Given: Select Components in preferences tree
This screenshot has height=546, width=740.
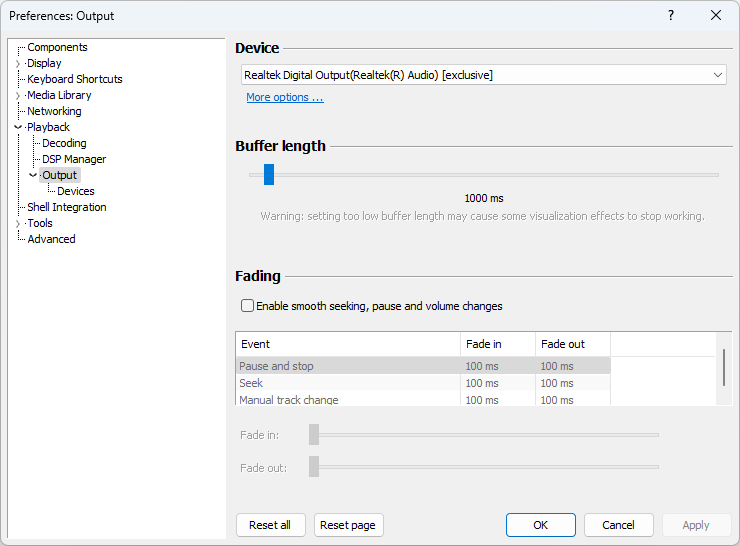Looking at the screenshot, I should (x=57, y=47).
